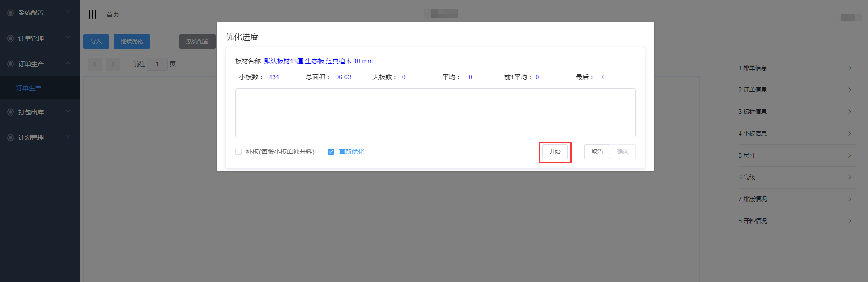The height and width of the screenshot is (282, 868).
Task: Click 取消 to dismiss dialog
Action: [597, 152]
